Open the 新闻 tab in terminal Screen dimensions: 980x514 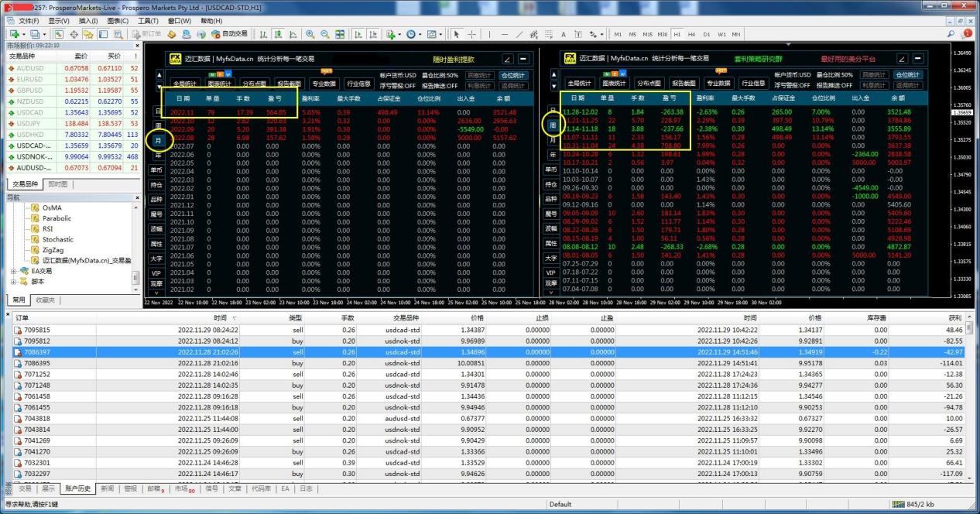[107, 488]
